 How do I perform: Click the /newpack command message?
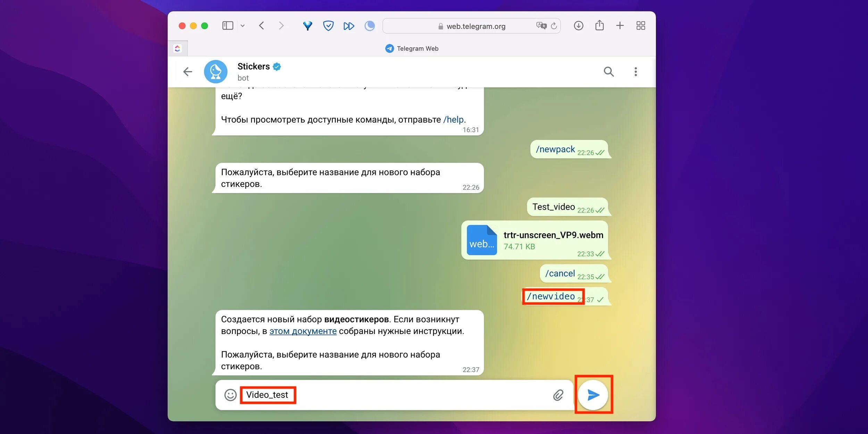point(555,149)
